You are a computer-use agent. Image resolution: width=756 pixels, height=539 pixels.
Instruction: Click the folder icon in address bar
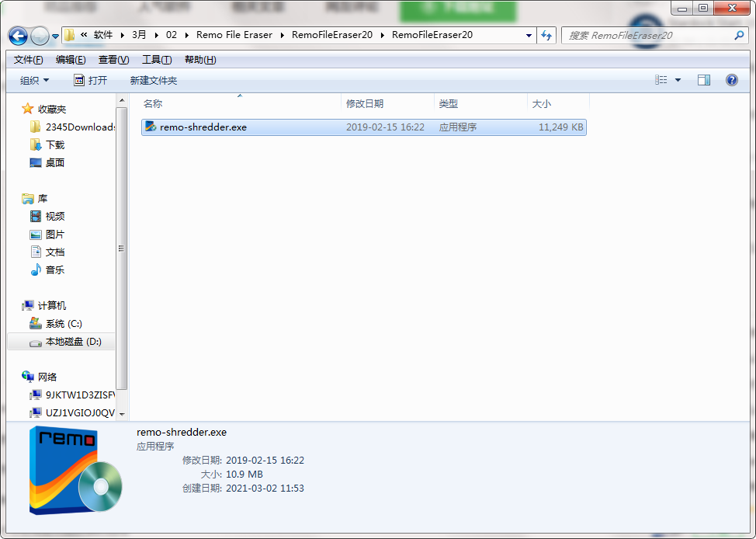click(69, 35)
